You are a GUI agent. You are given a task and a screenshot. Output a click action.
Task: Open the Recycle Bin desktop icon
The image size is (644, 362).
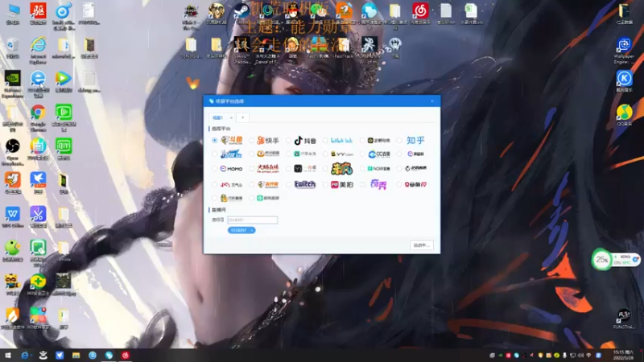point(13,47)
